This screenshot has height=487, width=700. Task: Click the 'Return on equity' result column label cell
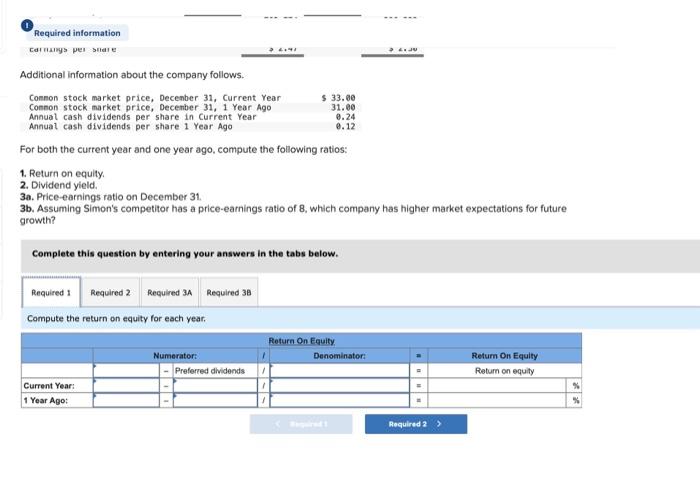pos(504,370)
